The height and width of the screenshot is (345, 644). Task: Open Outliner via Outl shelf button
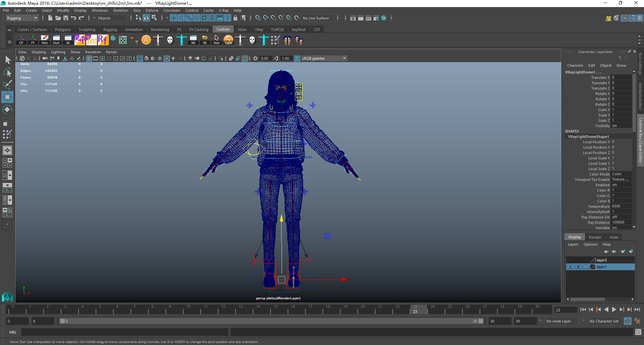click(x=56, y=40)
